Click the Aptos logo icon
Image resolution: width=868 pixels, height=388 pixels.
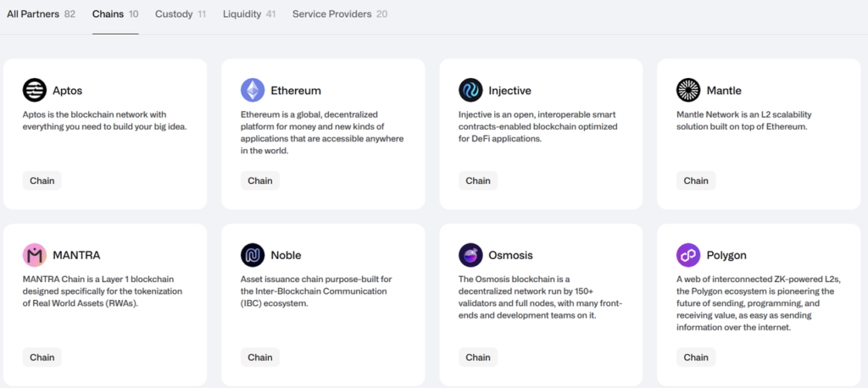coord(35,90)
